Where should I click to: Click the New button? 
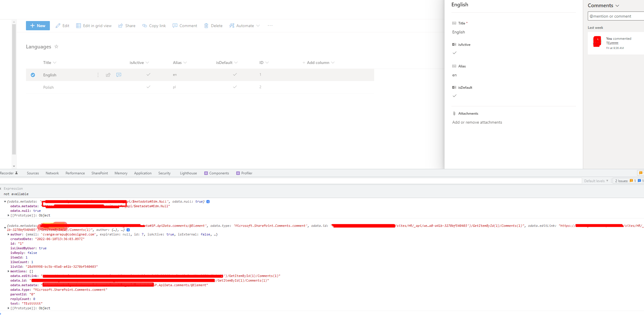[x=38, y=26]
